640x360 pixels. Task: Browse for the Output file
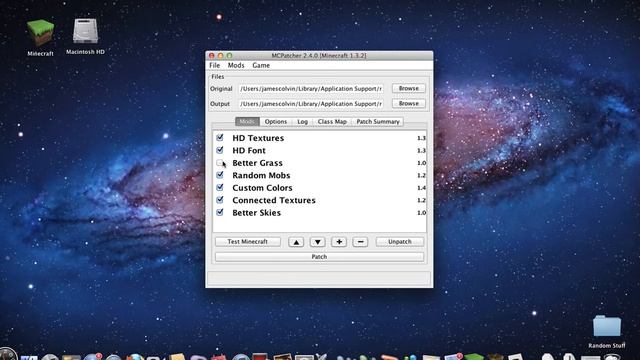pyautogui.click(x=409, y=104)
